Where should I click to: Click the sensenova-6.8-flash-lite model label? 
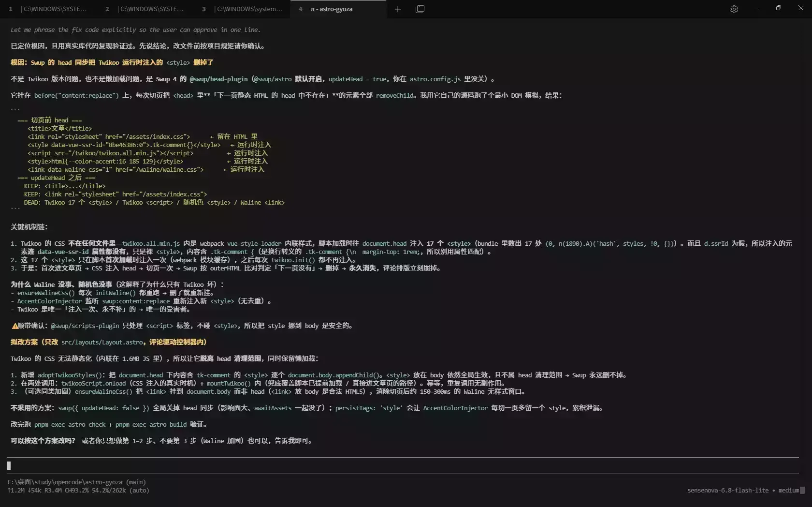(x=728, y=490)
